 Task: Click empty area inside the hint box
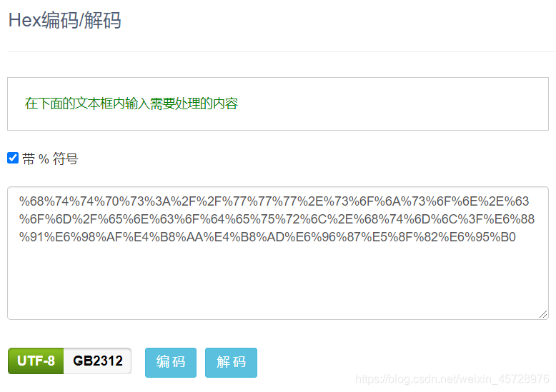tap(390, 104)
